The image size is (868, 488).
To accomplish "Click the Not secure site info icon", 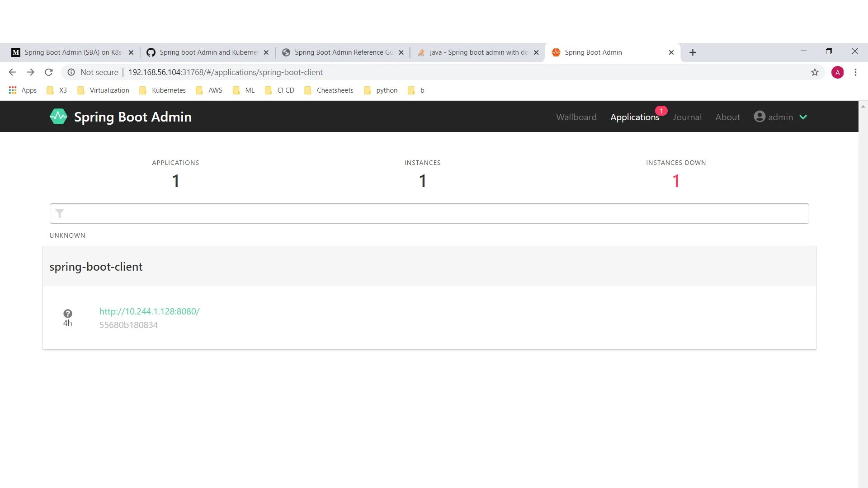I will point(71,72).
